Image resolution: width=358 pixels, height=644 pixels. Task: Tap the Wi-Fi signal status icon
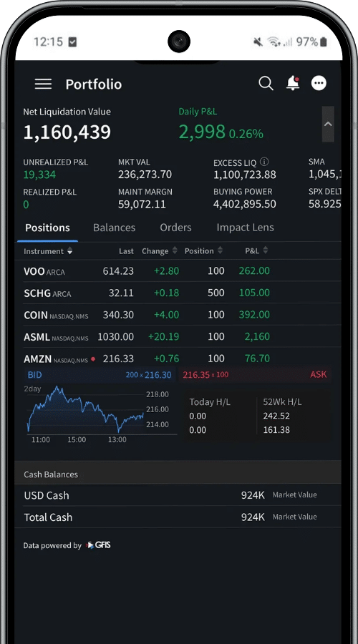coord(273,42)
